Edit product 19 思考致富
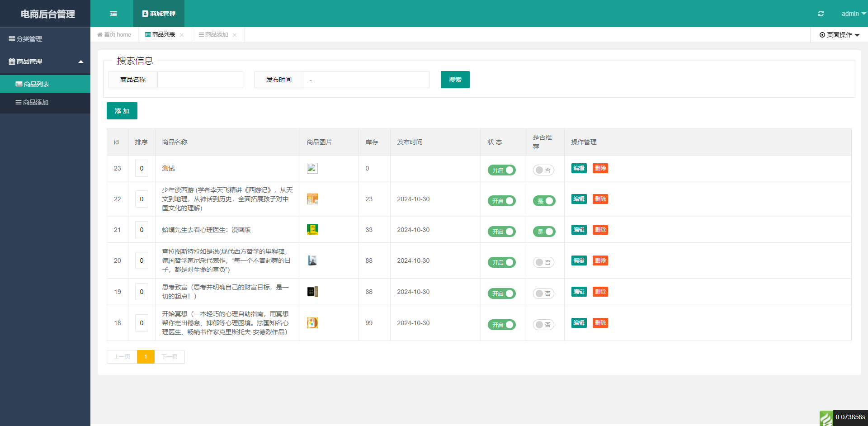 pos(579,292)
